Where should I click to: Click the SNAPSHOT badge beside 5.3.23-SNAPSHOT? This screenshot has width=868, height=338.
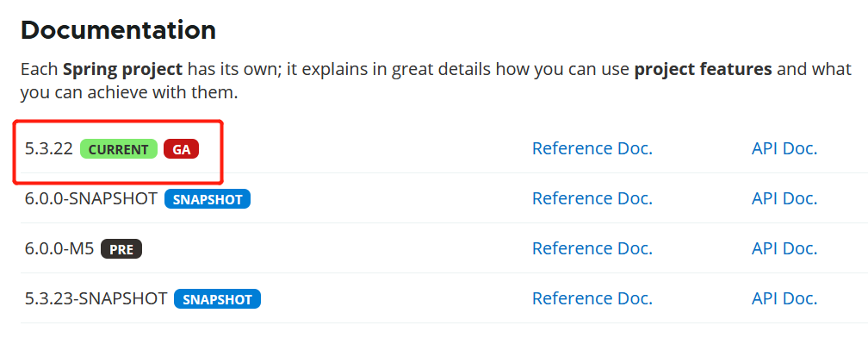pyautogui.click(x=217, y=299)
